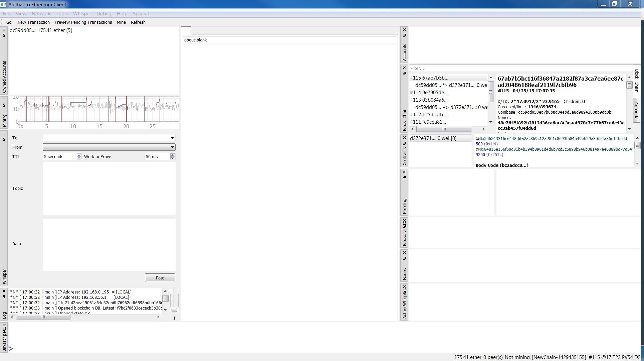Close the Nodes dock panel

(x=404, y=253)
